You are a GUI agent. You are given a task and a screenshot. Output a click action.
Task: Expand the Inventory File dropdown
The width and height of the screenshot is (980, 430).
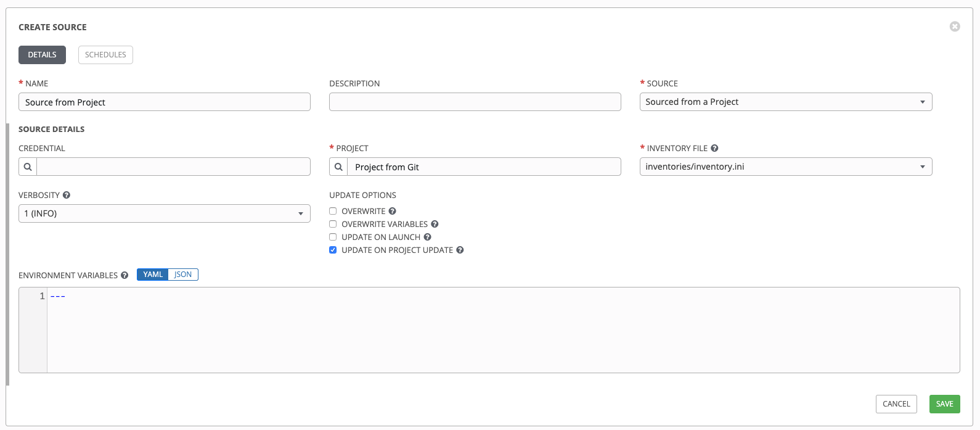tap(785, 167)
